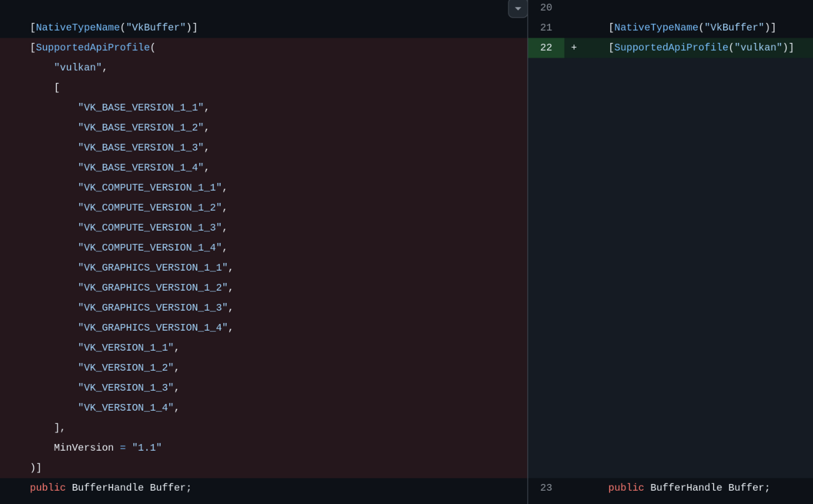The image size is (813, 504).
Task: Click the closing ")]" of the removed attribute
Action: pyautogui.click(x=36, y=468)
